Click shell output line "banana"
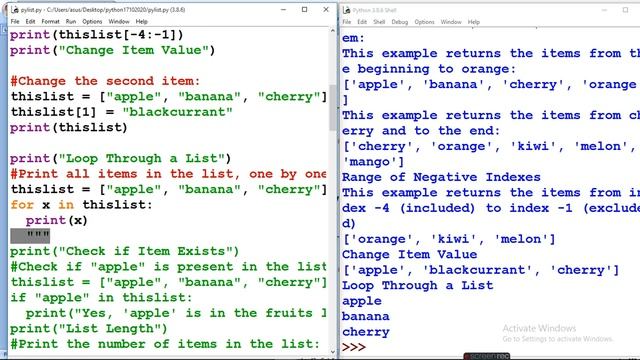The width and height of the screenshot is (640, 360). tap(366, 316)
